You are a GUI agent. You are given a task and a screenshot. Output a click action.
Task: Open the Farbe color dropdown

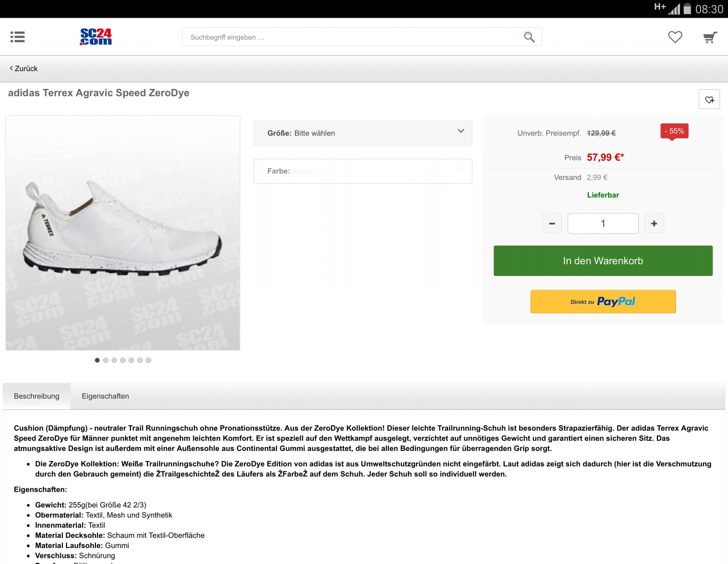363,171
